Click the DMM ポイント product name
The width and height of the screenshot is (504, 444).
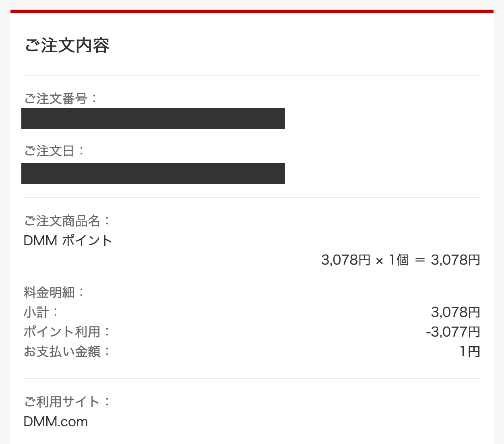[x=68, y=240]
